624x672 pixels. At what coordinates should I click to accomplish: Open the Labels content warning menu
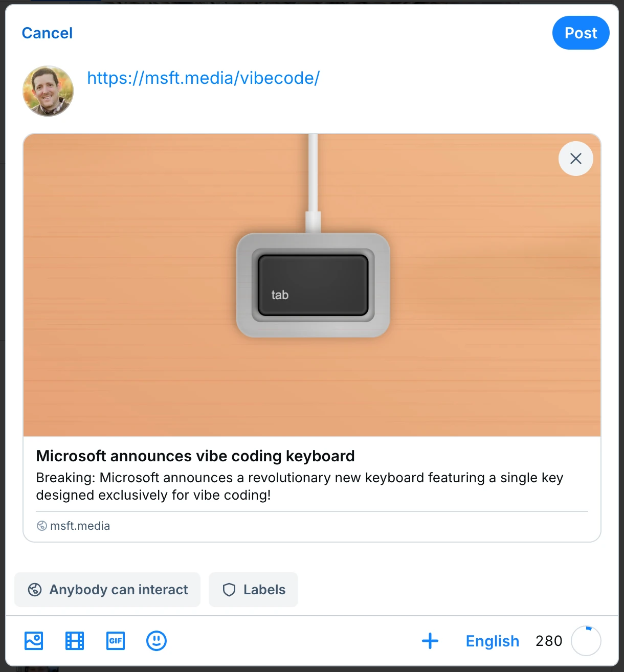(x=253, y=590)
